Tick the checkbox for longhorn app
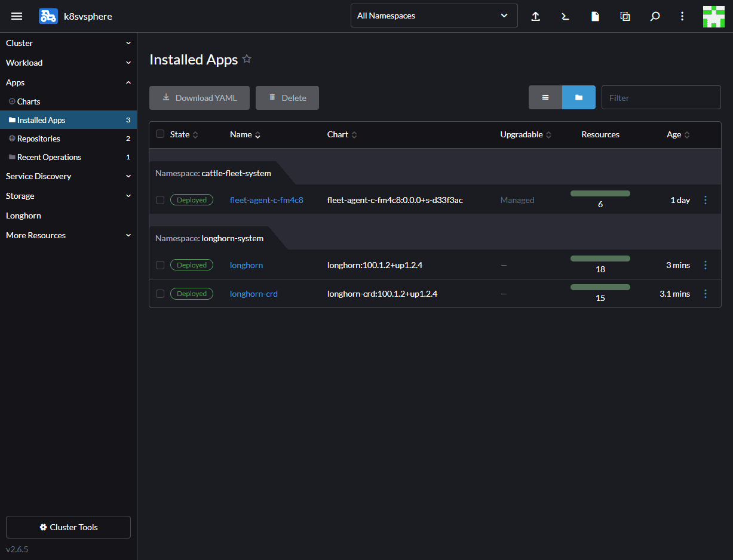The image size is (733, 560). [x=160, y=265]
